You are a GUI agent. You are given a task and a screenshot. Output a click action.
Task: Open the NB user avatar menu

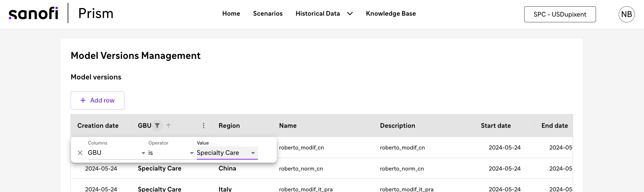click(x=626, y=14)
